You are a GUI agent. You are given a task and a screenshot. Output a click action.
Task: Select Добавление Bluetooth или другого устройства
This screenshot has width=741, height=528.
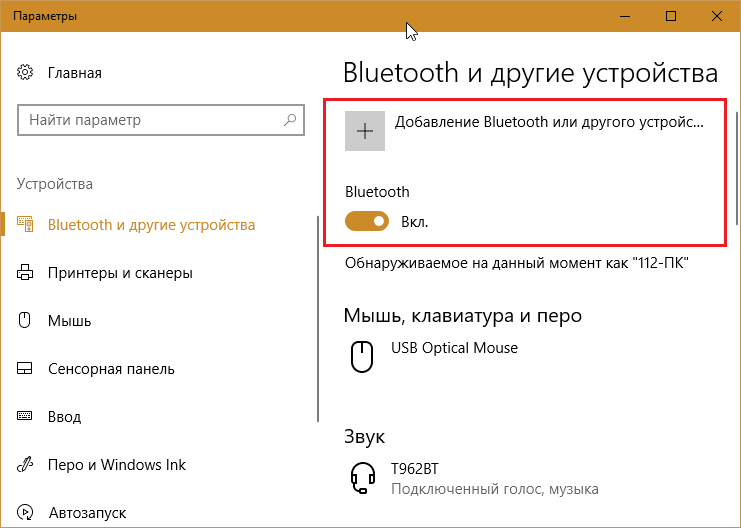pyautogui.click(x=550, y=122)
